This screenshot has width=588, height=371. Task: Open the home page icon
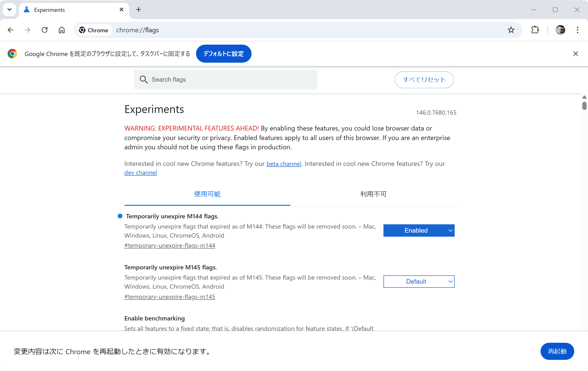pyautogui.click(x=61, y=30)
